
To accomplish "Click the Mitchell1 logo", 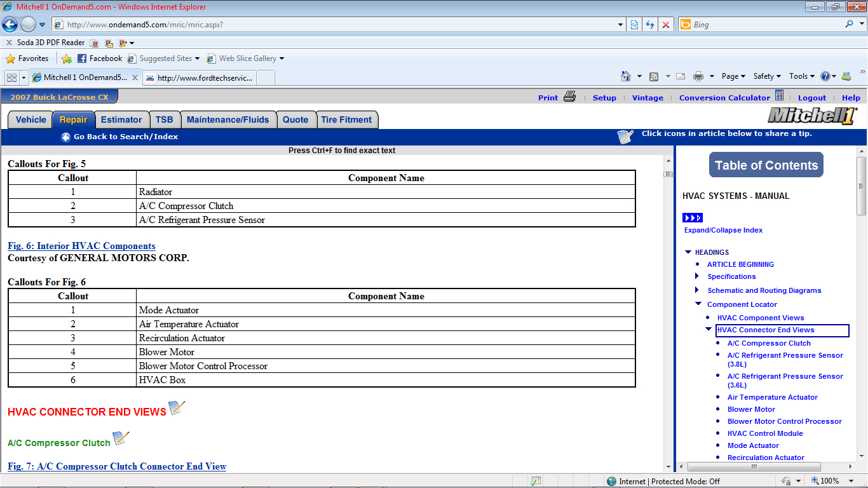I will 812,116.
